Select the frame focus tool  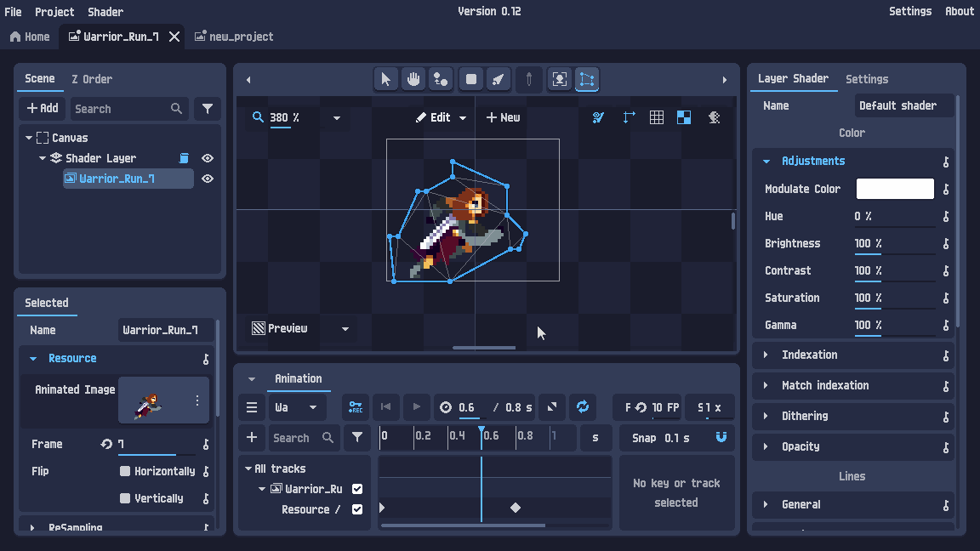click(560, 79)
